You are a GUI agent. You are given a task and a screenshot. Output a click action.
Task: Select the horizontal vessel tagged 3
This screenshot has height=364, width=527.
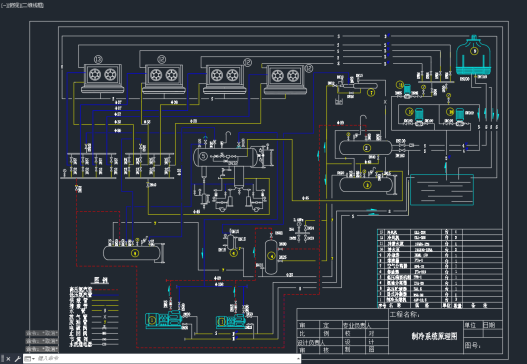tap(366, 185)
